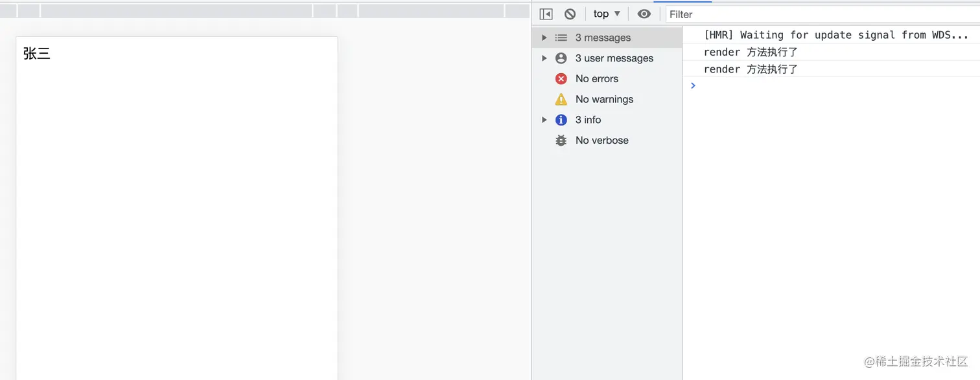Viewport: 980px width, 380px height.
Task: Select the 3 user messages label
Action: coord(614,58)
